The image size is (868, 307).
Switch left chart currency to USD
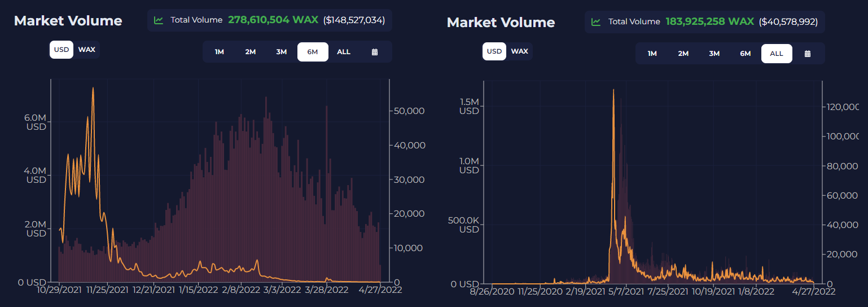pyautogui.click(x=62, y=50)
